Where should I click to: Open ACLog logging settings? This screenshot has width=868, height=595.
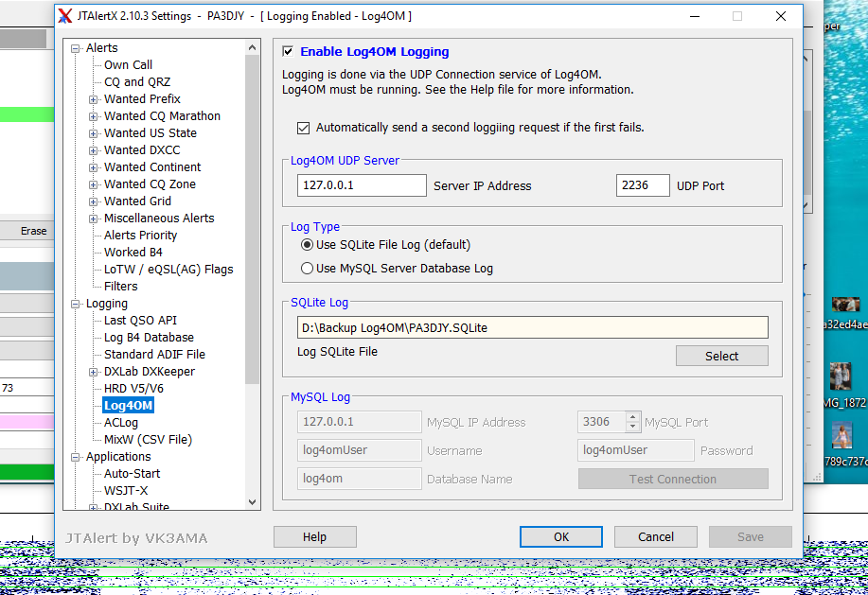(120, 423)
